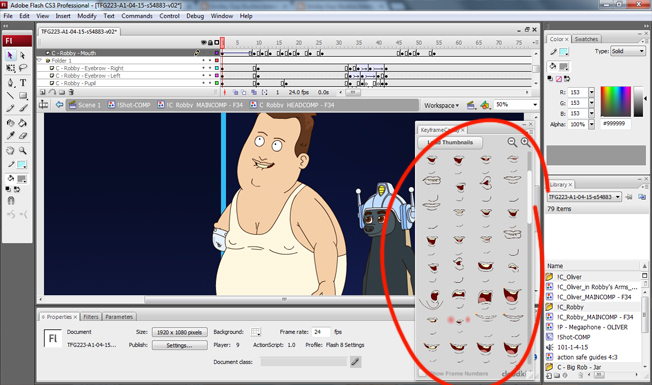Open the Alpha value dropdown
The width and height of the screenshot is (652, 385).
pyautogui.click(x=592, y=124)
